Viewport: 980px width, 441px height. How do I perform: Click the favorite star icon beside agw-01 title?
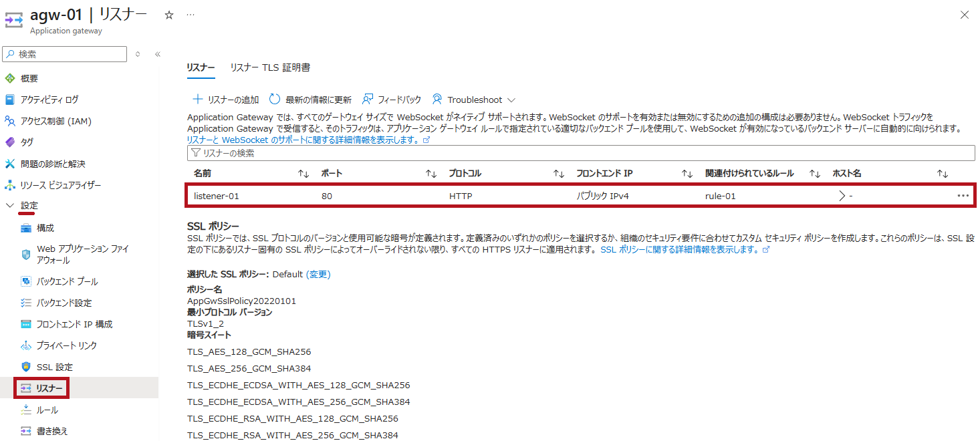point(169,15)
